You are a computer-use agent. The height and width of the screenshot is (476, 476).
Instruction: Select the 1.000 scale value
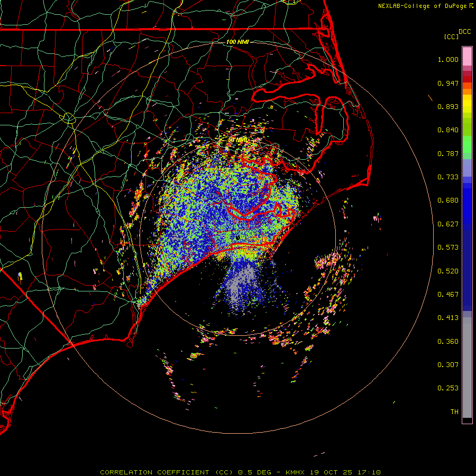[448, 59]
